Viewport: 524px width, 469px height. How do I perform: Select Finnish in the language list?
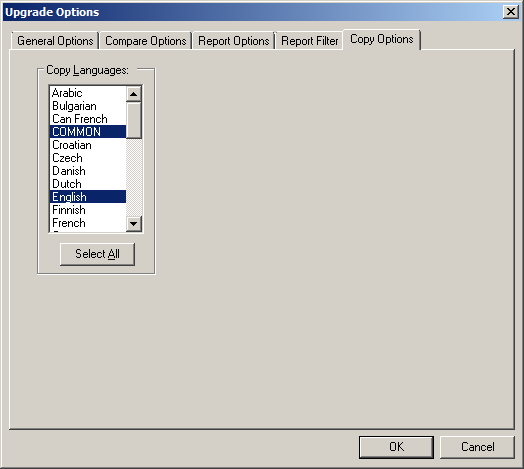[88, 210]
